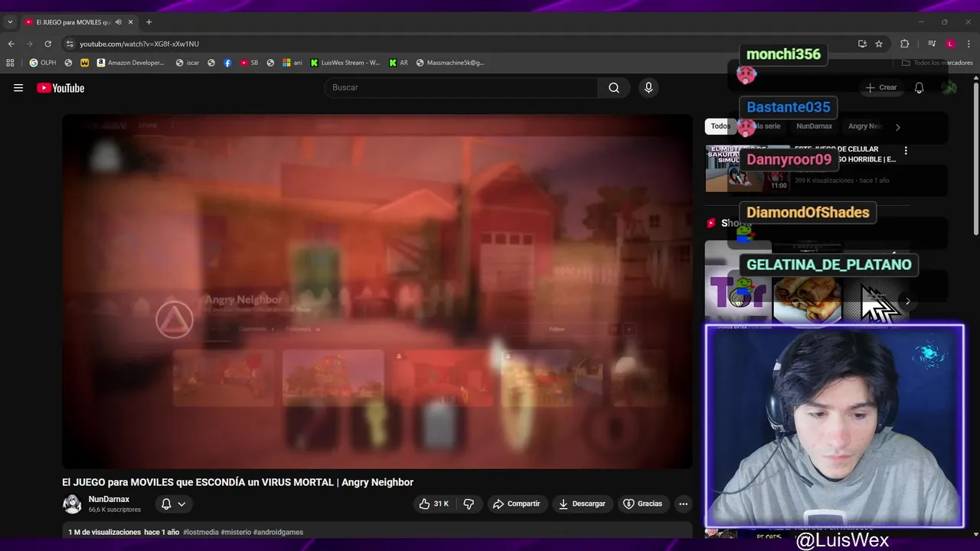980x551 pixels.
Task: Open NunDarnax channel name link
Action: coord(109,499)
